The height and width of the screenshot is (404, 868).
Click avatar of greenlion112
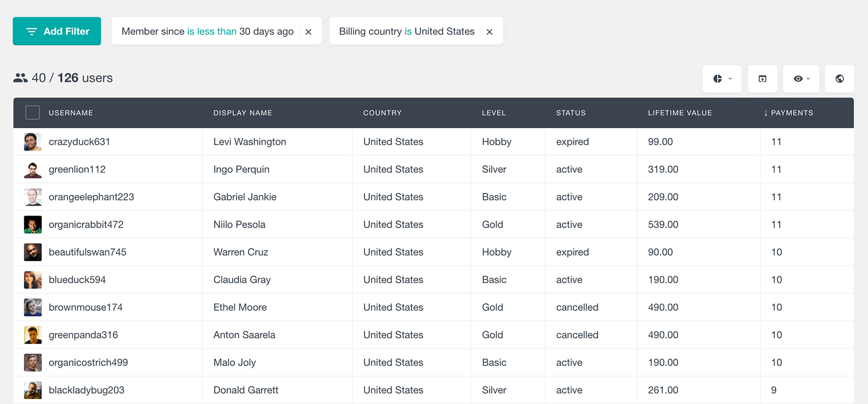tap(33, 169)
